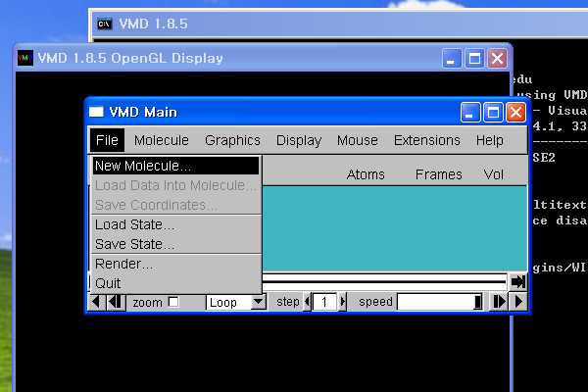Image resolution: width=588 pixels, height=392 pixels.
Task: Click the Vol column header
Action: (494, 174)
